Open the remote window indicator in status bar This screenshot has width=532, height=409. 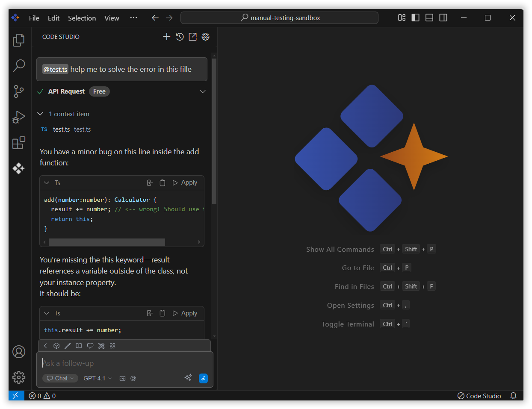pyautogui.click(x=16, y=396)
